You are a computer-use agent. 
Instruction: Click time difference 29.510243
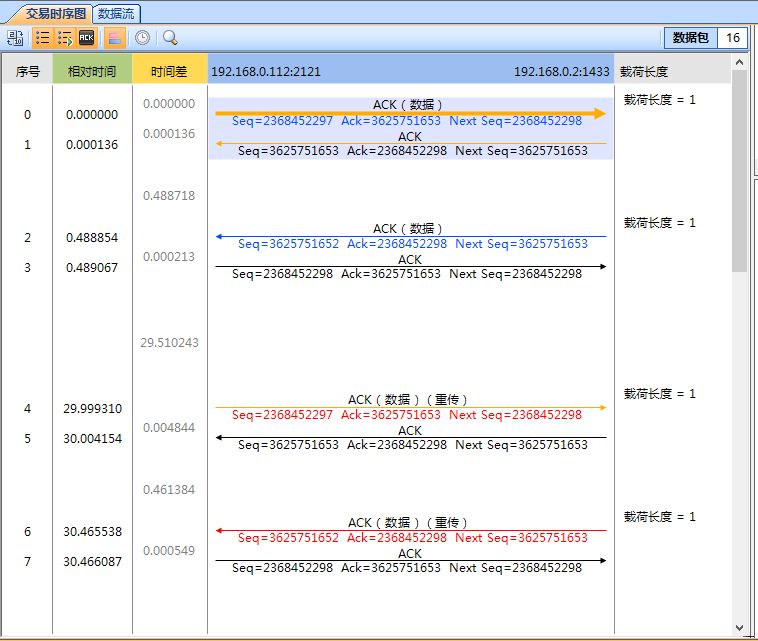(169, 342)
